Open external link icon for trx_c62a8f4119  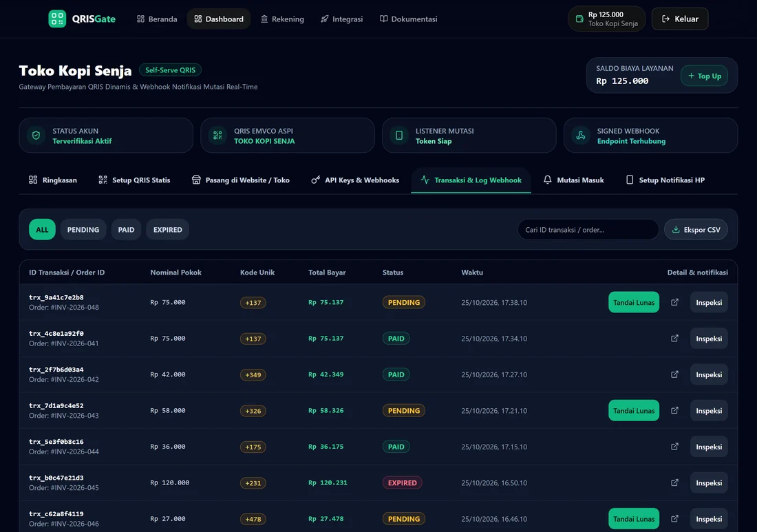pyautogui.click(x=674, y=518)
